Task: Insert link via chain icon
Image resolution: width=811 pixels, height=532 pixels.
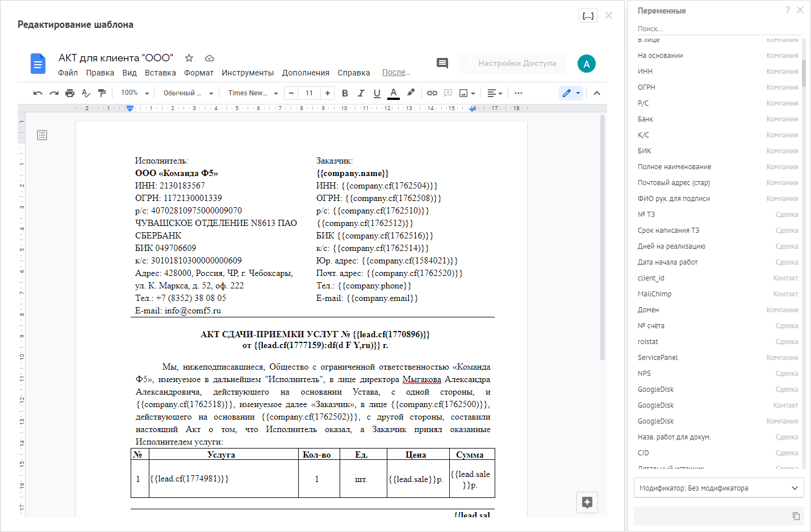Action: click(432, 93)
